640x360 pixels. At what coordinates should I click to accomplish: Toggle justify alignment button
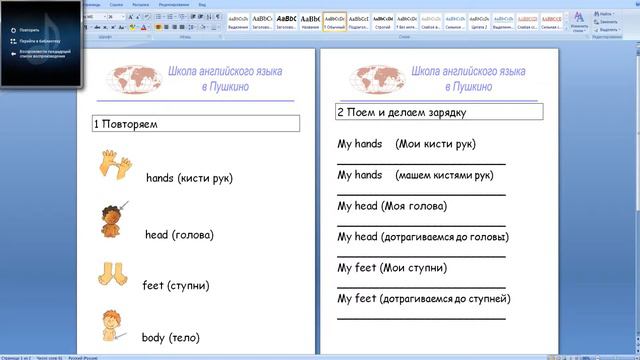tap(182, 27)
